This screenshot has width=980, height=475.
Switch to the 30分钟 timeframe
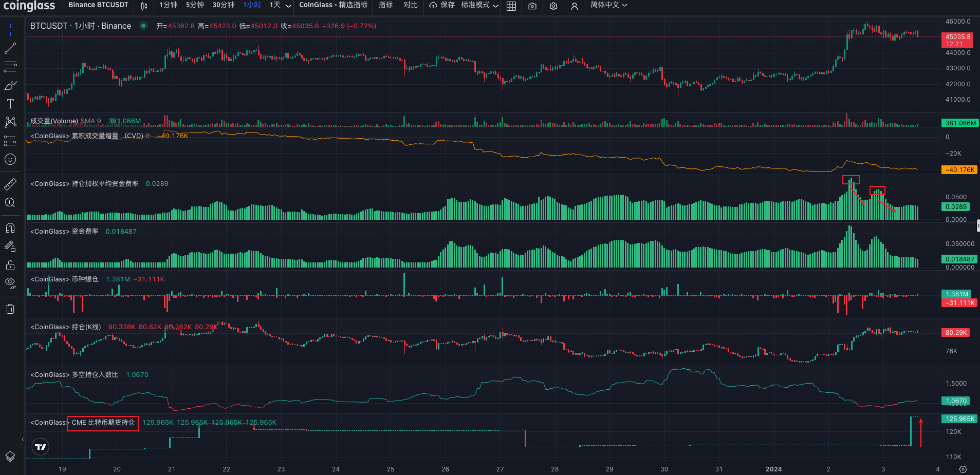(x=224, y=5)
